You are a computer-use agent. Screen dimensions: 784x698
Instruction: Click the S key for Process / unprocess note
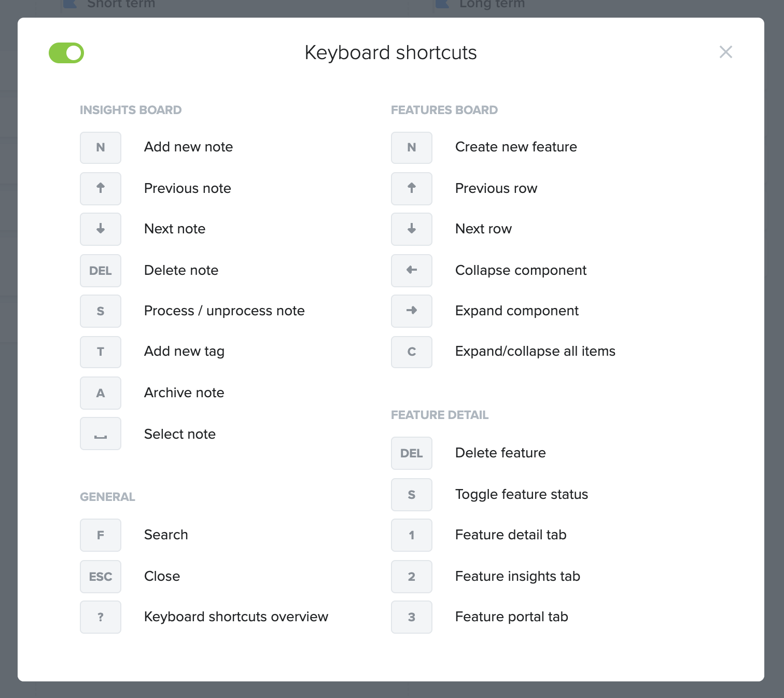click(x=101, y=311)
